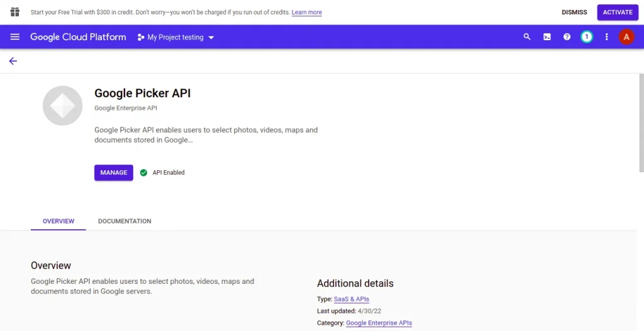The width and height of the screenshot is (644, 331).
Task: Open the hamburger navigation menu
Action: click(15, 37)
